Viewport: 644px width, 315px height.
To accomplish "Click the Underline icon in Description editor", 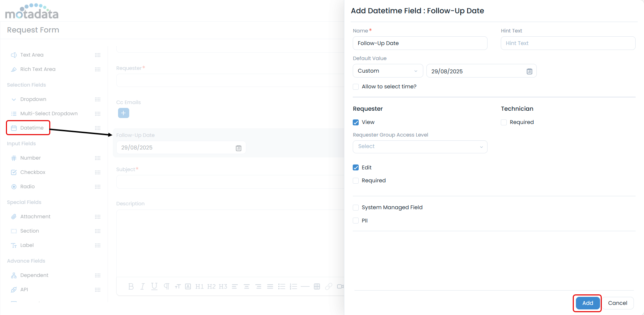I will click(154, 286).
